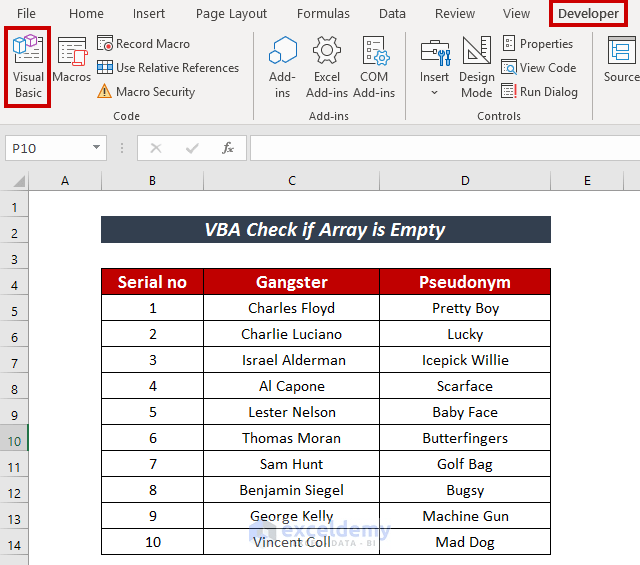Toggle Use Relative References
640x565 pixels.
tap(168, 68)
